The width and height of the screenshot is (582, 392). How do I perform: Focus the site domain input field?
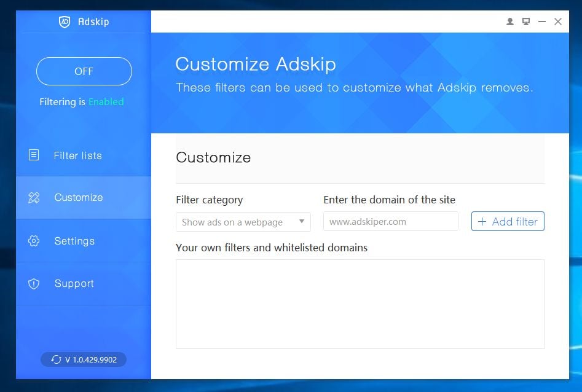(391, 222)
